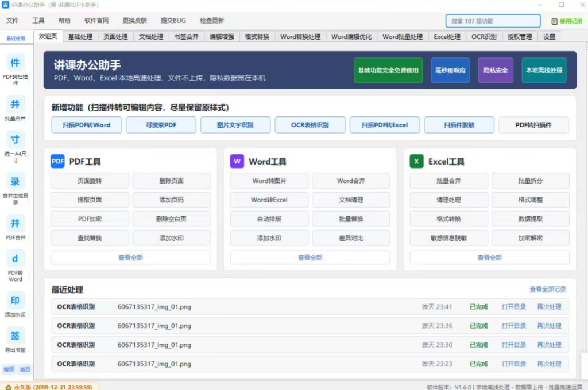The height and width of the screenshot is (390, 588).
Task: Switch to the Word批量处理 tab
Action: (x=403, y=37)
